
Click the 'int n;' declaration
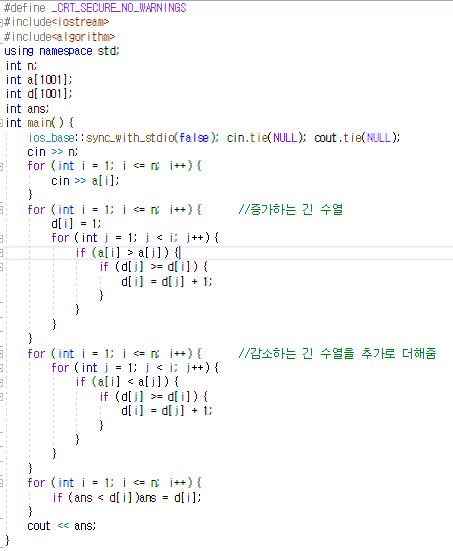21,66
